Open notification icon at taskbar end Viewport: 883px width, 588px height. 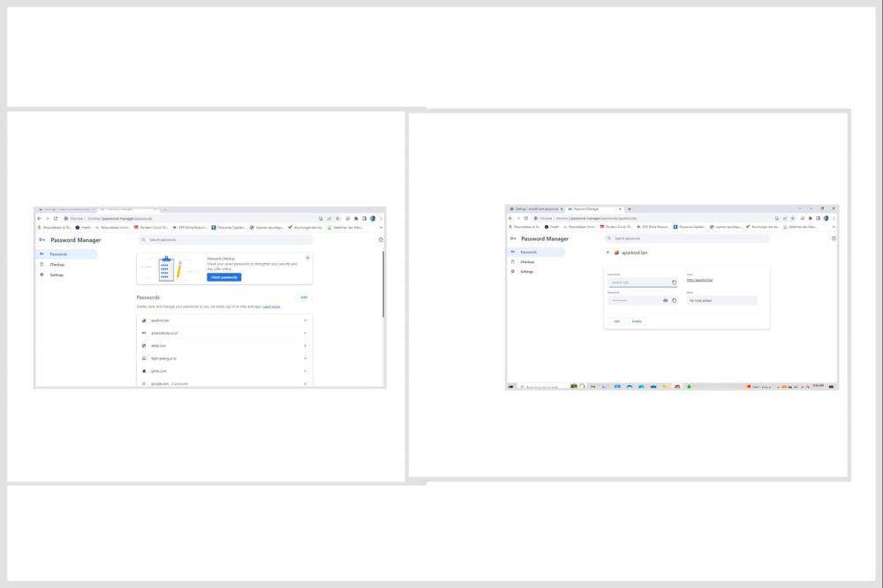(832, 387)
